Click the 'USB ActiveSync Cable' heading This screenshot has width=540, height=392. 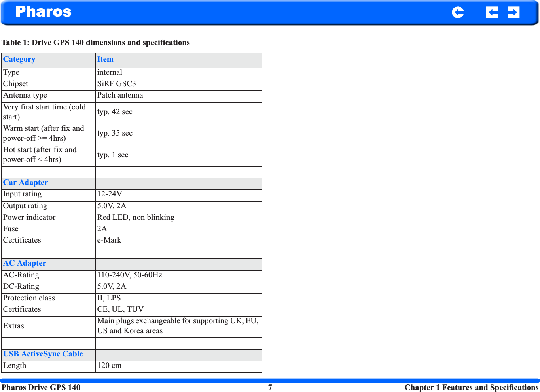coord(43,354)
